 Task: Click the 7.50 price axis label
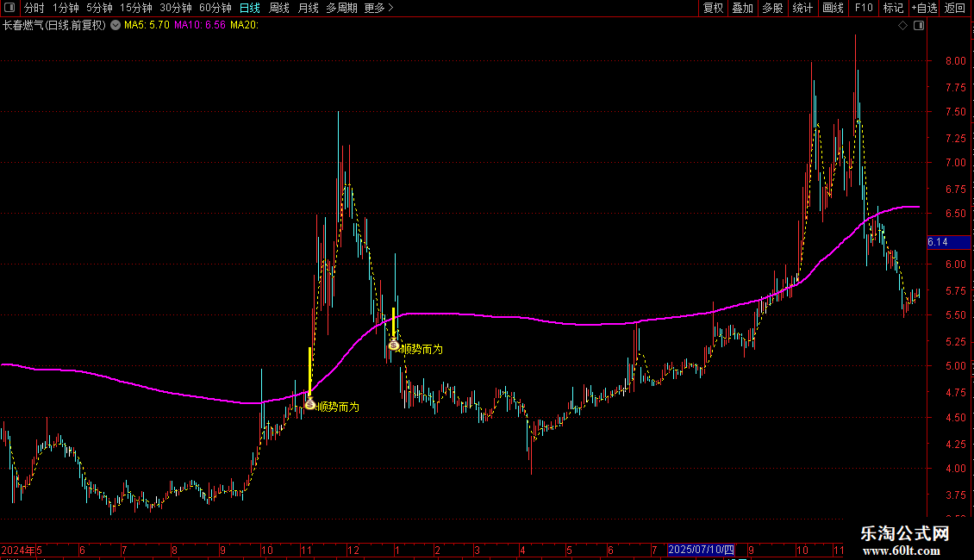955,112
